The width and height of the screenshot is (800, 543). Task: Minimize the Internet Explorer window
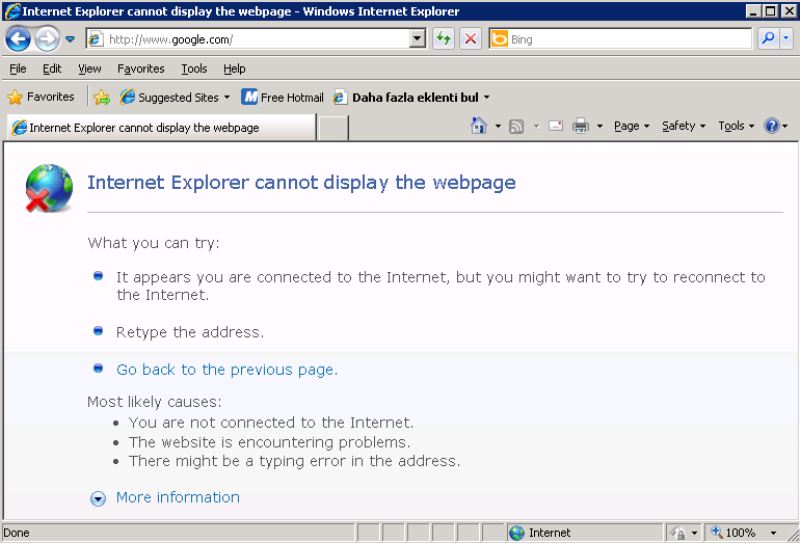click(754, 11)
